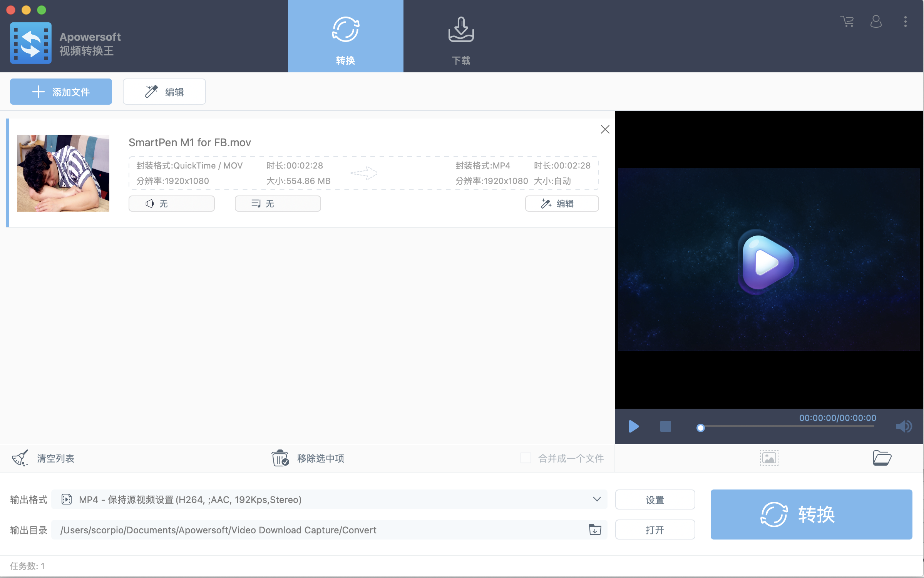Click the playback progress slider handle
Image resolution: width=924 pixels, height=578 pixels.
click(x=701, y=428)
